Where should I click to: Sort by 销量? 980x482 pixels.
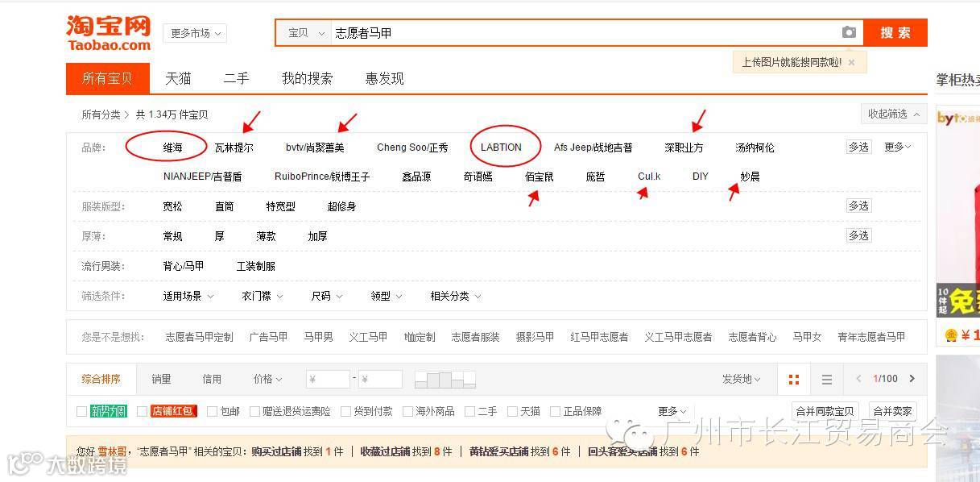point(161,379)
